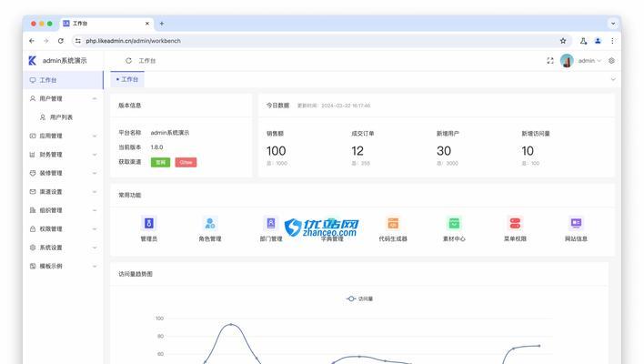Open the tab bar options chevron
The image size is (644, 364).
pyautogui.click(x=613, y=79)
